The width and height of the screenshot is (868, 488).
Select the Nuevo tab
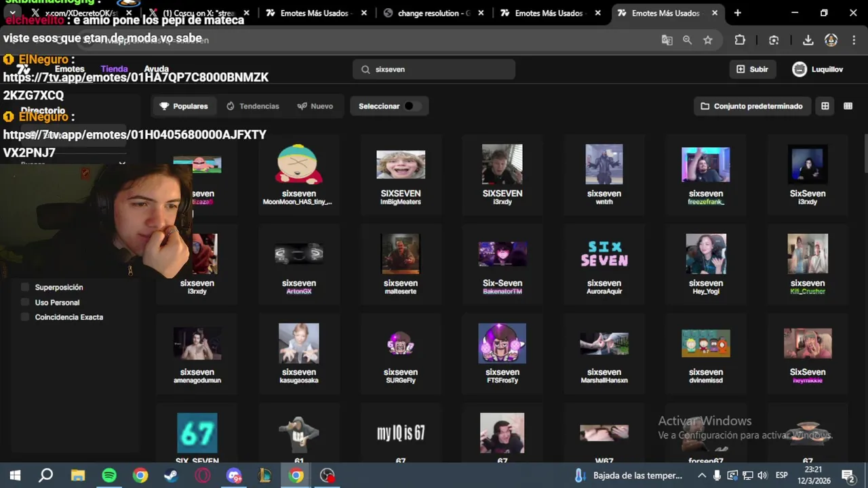point(315,106)
